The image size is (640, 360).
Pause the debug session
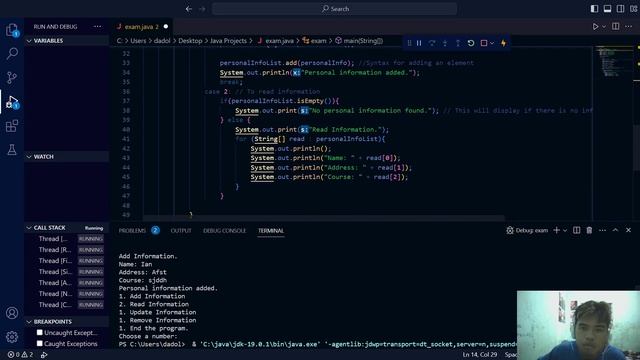[419, 43]
